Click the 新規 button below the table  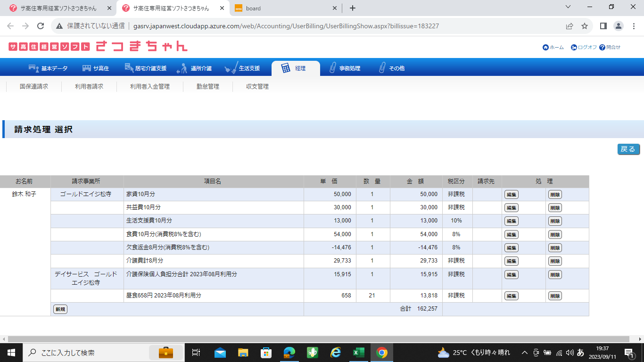pyautogui.click(x=60, y=309)
